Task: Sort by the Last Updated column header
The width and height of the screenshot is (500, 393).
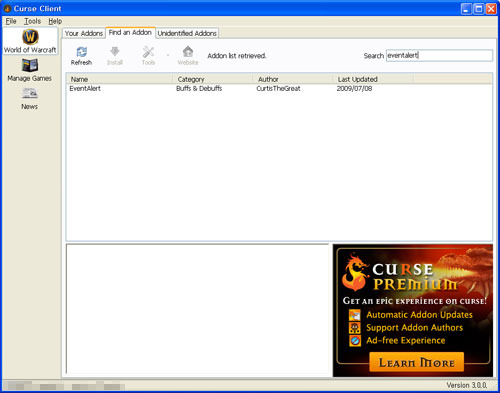Action: coord(373,79)
